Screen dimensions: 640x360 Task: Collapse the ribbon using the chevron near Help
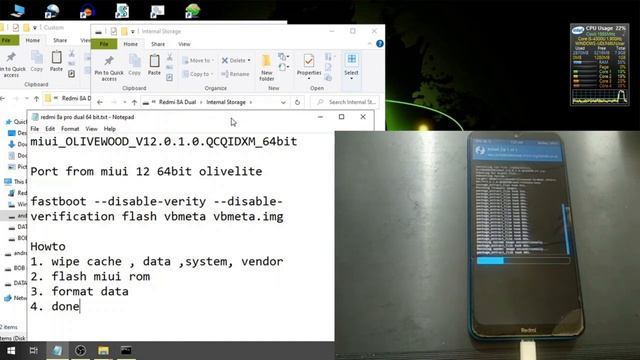tap(370, 44)
